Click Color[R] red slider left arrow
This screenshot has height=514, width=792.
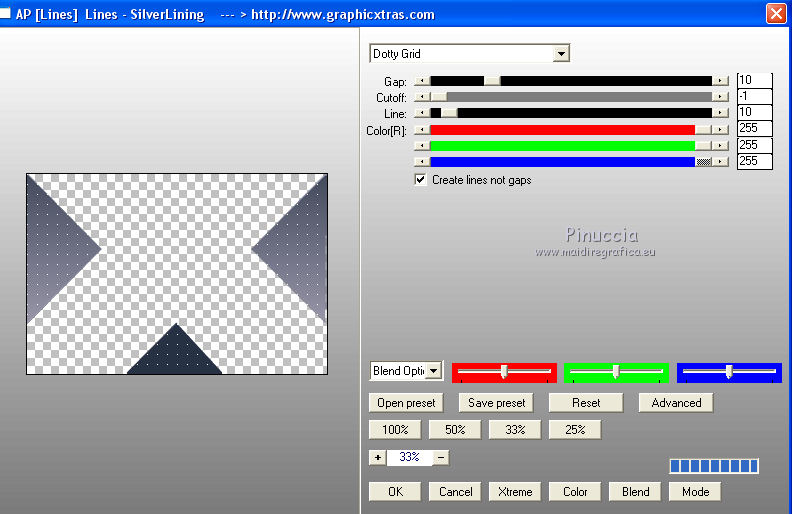click(x=422, y=130)
